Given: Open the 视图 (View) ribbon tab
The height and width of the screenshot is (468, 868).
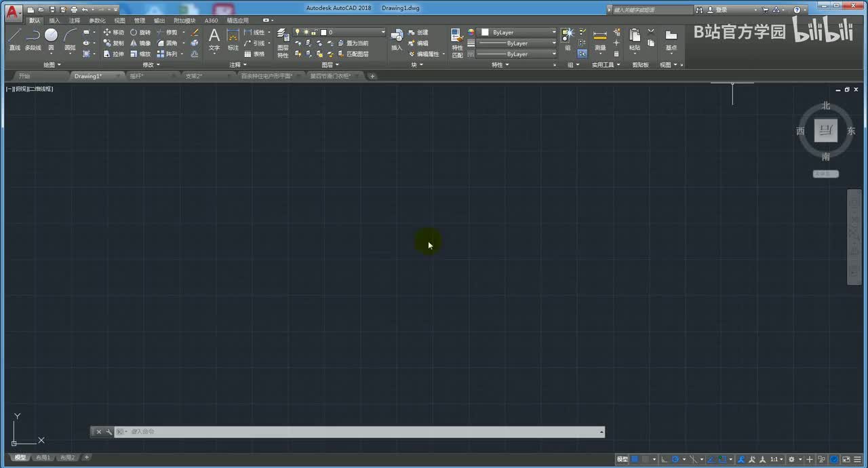Looking at the screenshot, I should [x=119, y=20].
